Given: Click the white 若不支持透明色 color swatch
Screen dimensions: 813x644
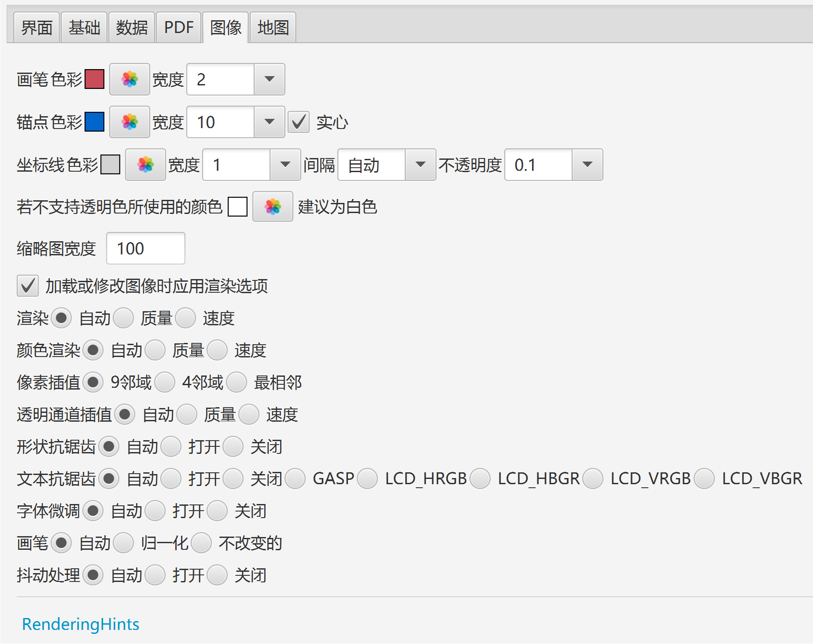Looking at the screenshot, I should tap(237, 206).
